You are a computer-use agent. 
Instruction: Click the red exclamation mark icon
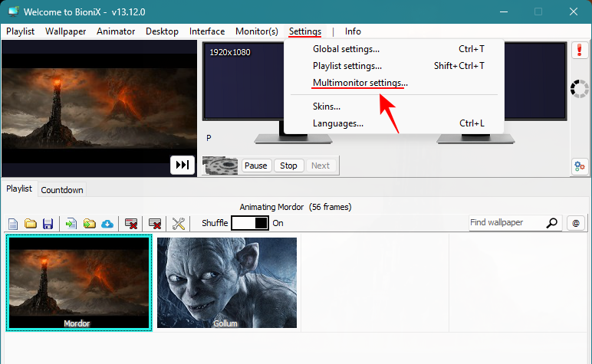tap(580, 51)
